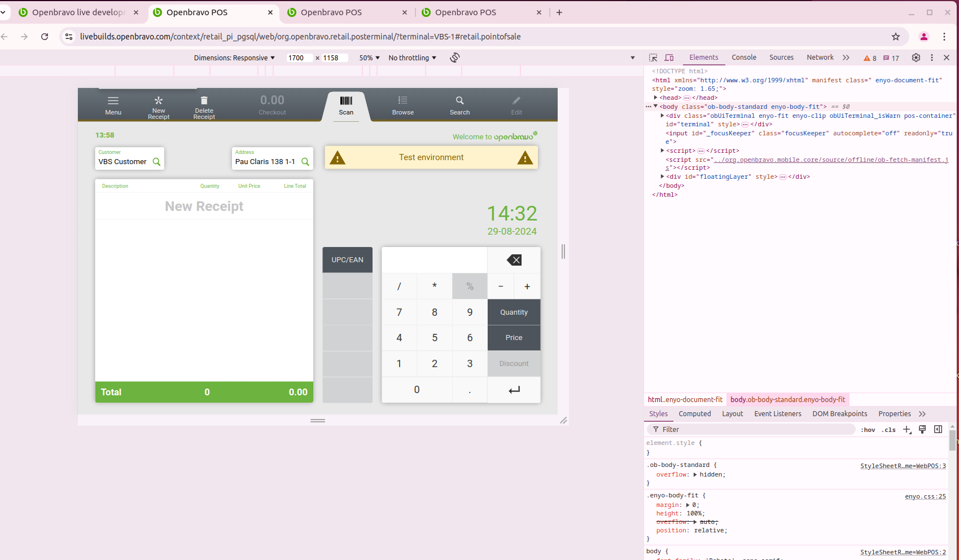Toggle the .cls element classes panel

(889, 430)
